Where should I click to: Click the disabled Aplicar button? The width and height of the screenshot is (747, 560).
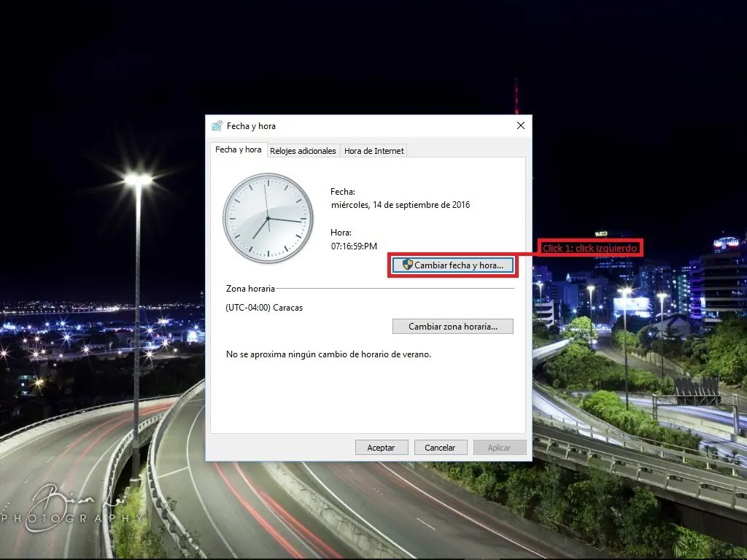click(499, 448)
